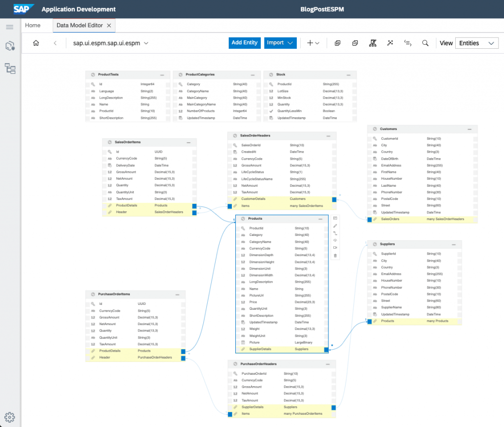This screenshot has width=504, height=427.
Task: Select QuantityLessMin row in Stock entity
Action: click(x=310, y=111)
